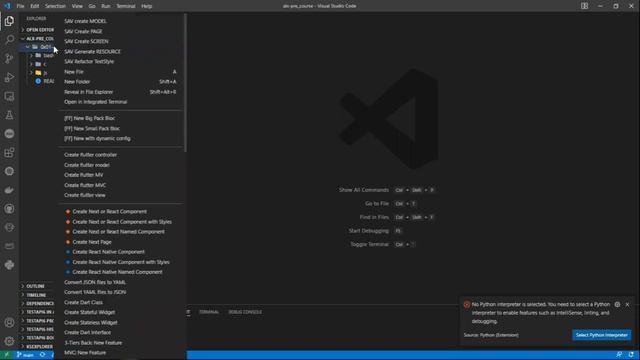Viewport: 640px width, 360px height.
Task: Select Reveal in File Explorer
Action: click(120, 92)
